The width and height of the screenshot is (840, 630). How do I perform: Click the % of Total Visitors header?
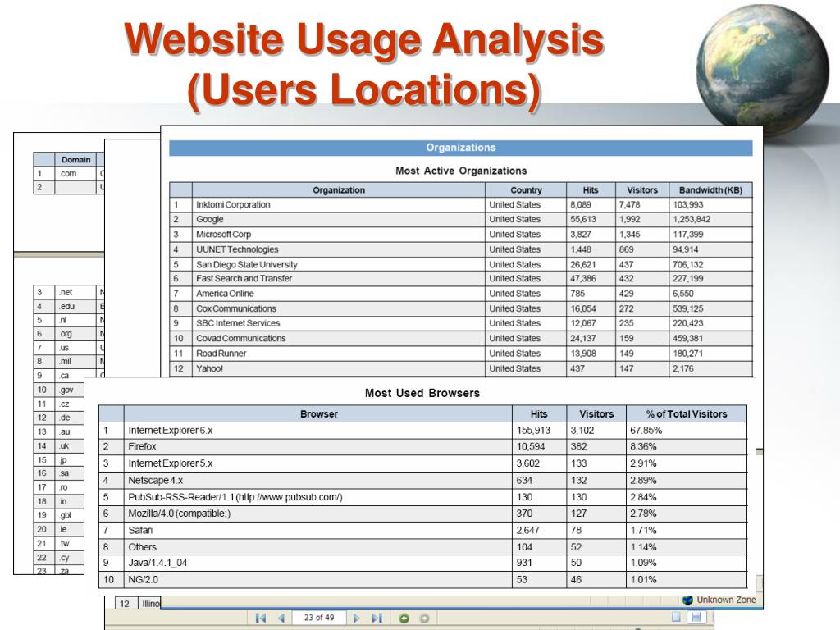point(687,414)
